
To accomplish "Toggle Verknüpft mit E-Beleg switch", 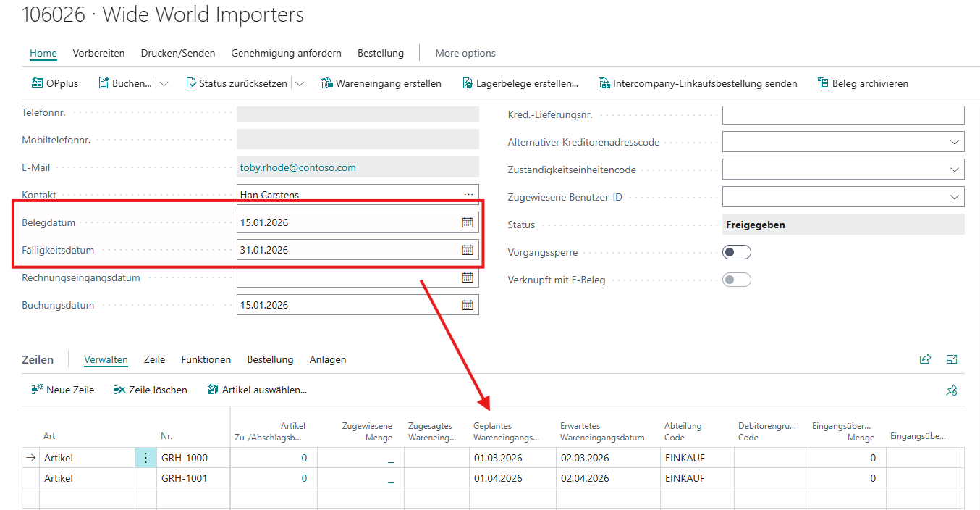I will 737,280.
